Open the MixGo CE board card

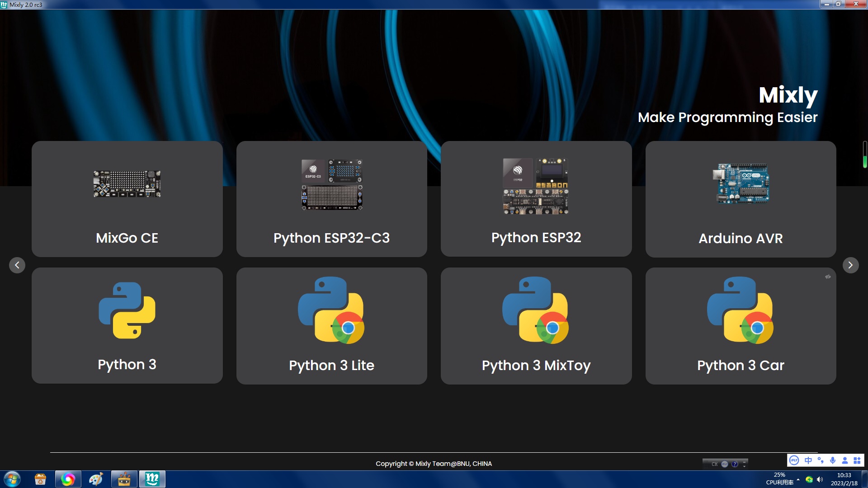click(127, 199)
